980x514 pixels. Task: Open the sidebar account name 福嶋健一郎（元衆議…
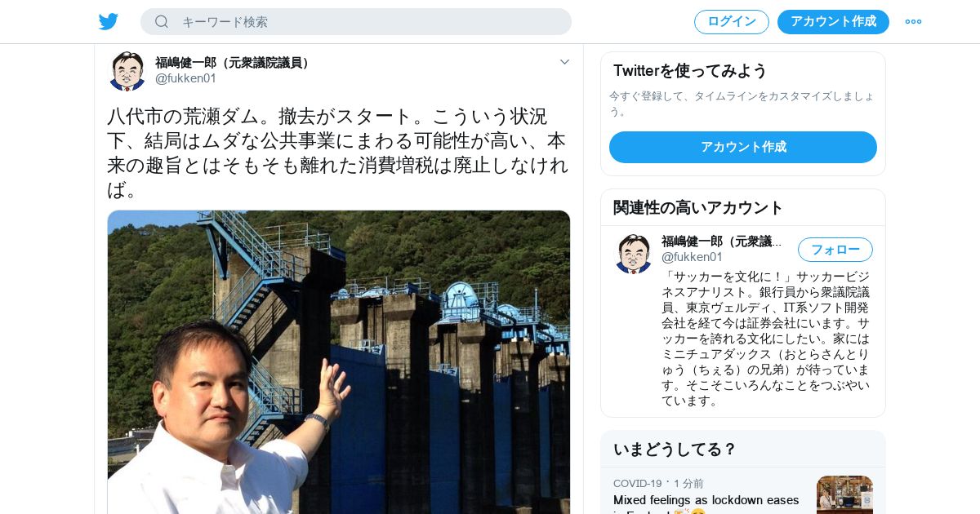(x=722, y=241)
